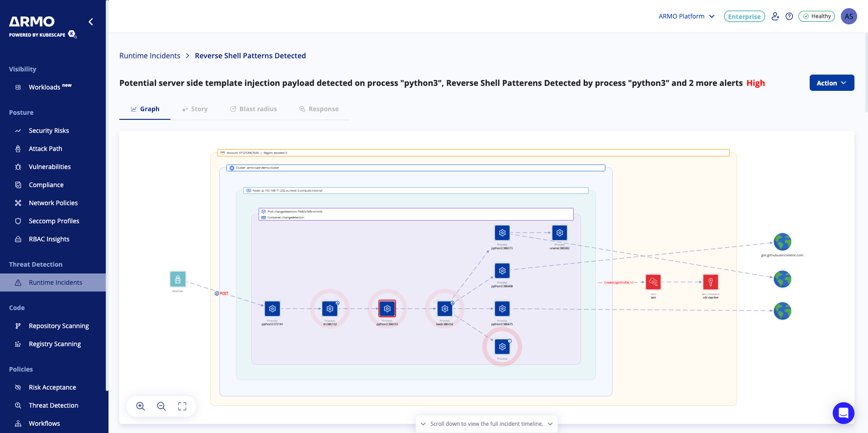Select process node python3:386515
This screenshot has height=433, width=868.
pos(502,233)
